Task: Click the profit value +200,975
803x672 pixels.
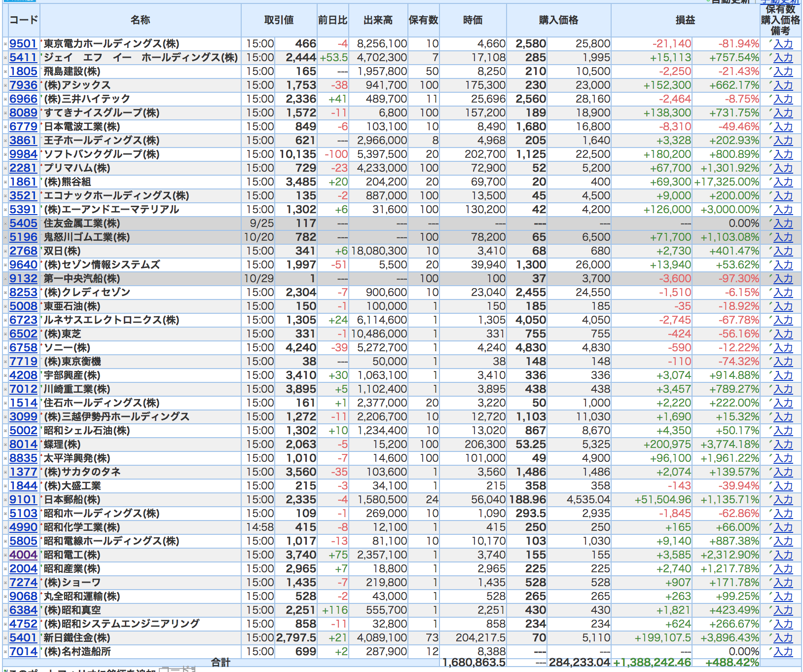Action: pyautogui.click(x=667, y=445)
